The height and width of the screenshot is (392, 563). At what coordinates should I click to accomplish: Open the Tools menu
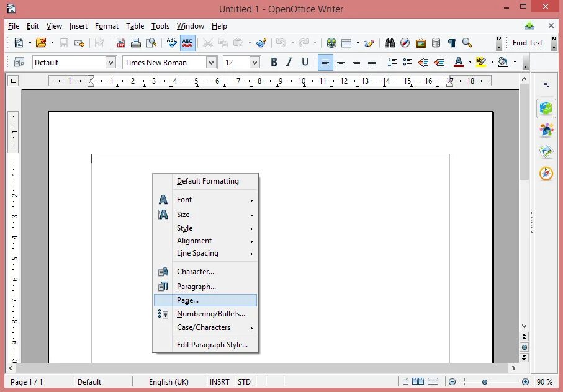160,26
